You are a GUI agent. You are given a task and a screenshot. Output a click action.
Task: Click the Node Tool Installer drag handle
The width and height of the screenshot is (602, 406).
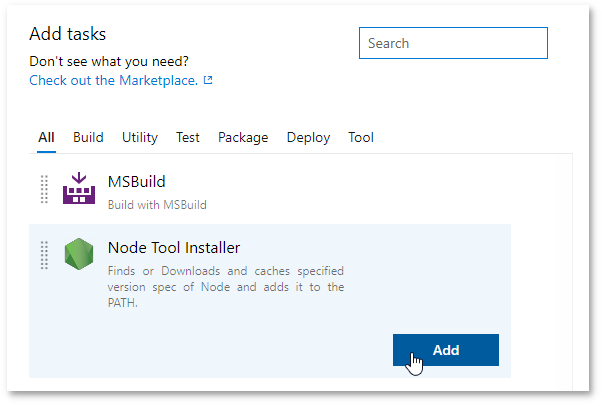tap(44, 255)
